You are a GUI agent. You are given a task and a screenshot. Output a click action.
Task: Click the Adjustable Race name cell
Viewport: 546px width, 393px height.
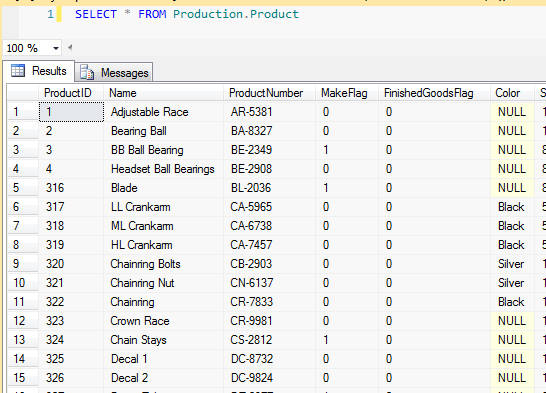click(x=163, y=112)
